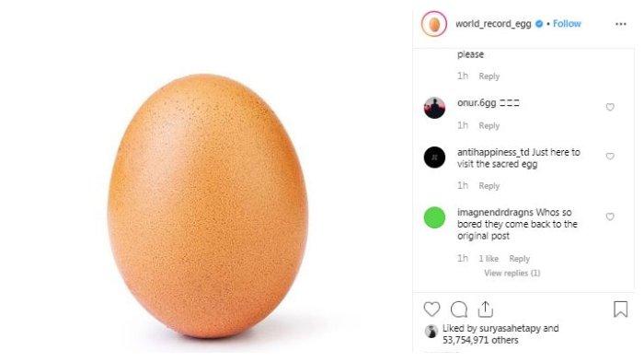The height and width of the screenshot is (362, 644).
Task: Open antihappiness_td's black avatar
Action: pos(434,158)
